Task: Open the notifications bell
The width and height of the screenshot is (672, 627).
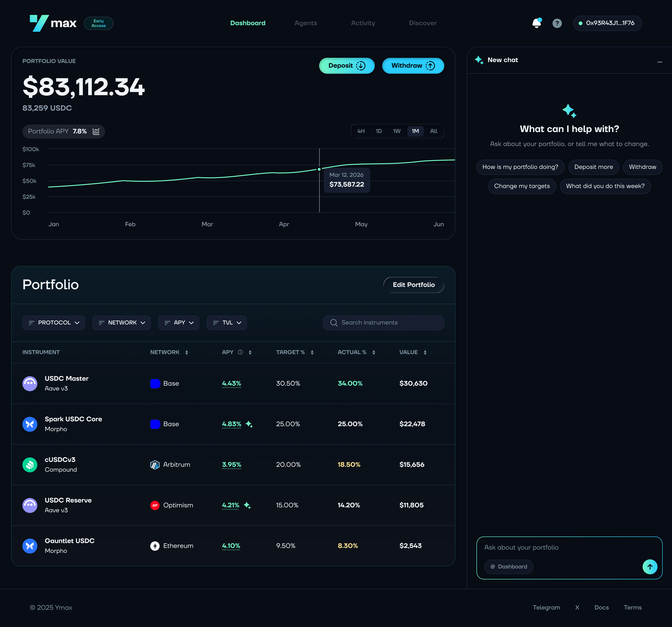Action: [x=537, y=23]
